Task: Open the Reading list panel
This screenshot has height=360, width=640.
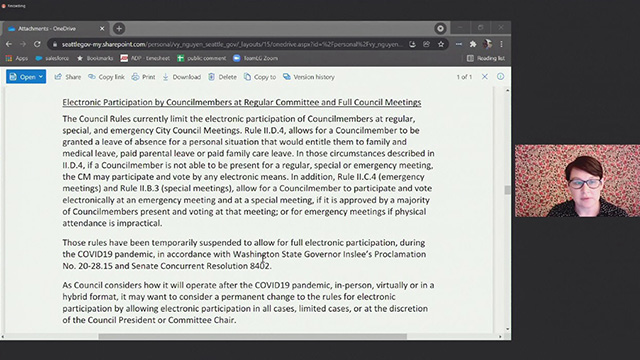Action: (486, 58)
